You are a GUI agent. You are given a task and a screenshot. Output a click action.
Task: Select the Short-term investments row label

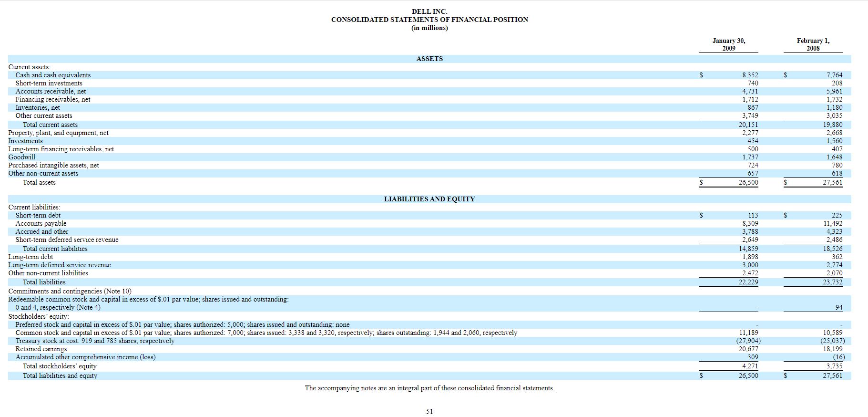(x=49, y=83)
